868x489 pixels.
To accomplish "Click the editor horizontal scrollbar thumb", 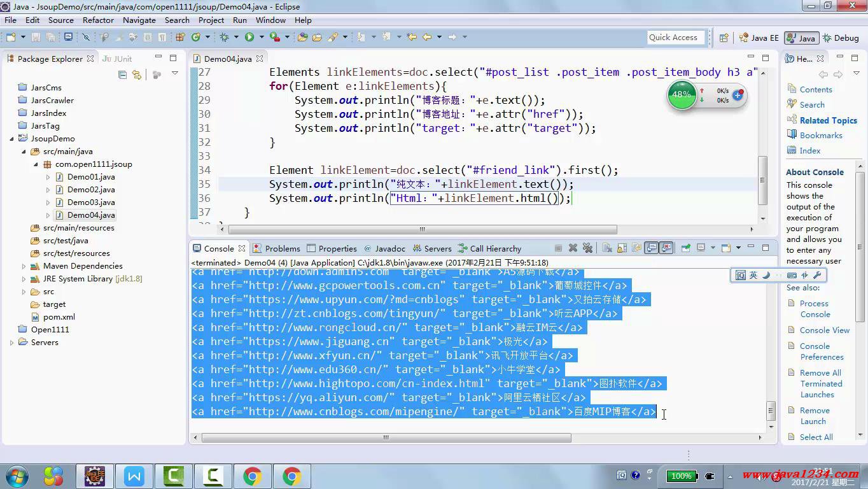I will [x=423, y=229].
